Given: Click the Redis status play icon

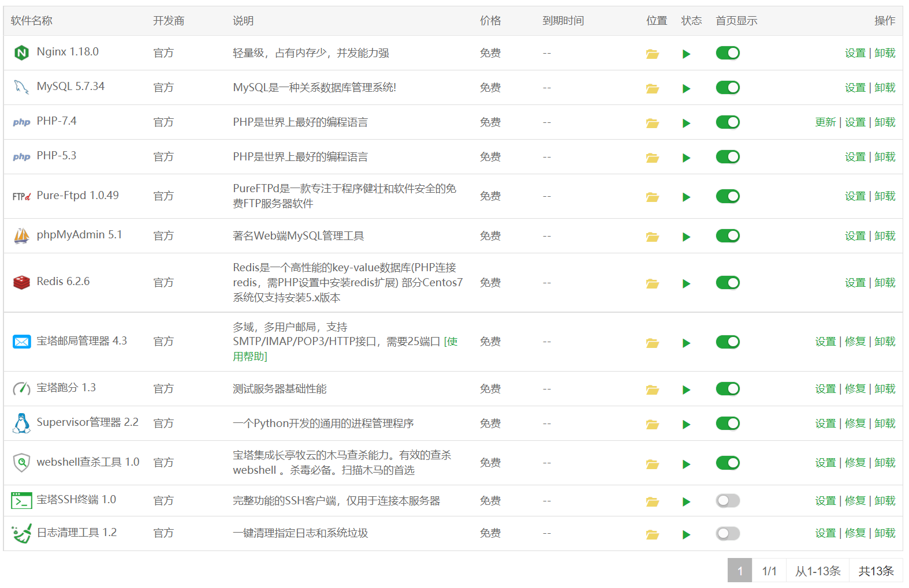Looking at the screenshot, I should [686, 283].
